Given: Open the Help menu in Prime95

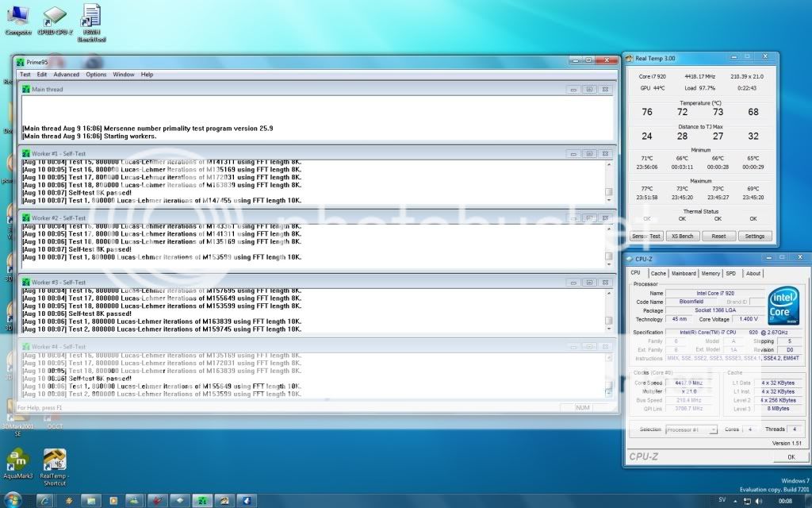Looking at the screenshot, I should click(147, 75).
